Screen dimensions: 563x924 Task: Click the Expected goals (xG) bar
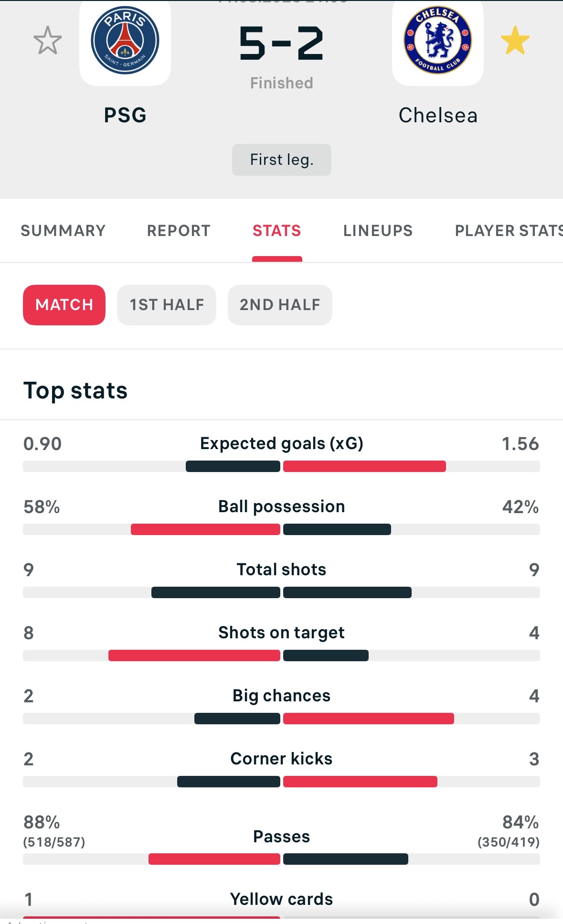[282, 466]
